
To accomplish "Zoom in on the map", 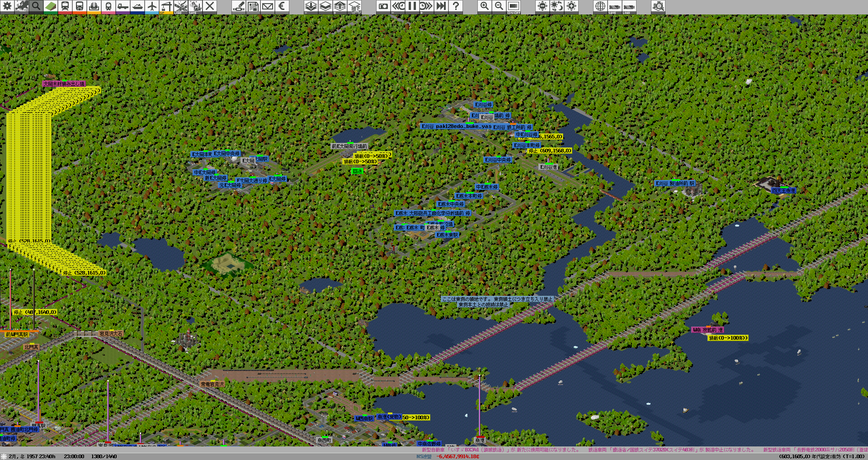I will [x=485, y=6].
